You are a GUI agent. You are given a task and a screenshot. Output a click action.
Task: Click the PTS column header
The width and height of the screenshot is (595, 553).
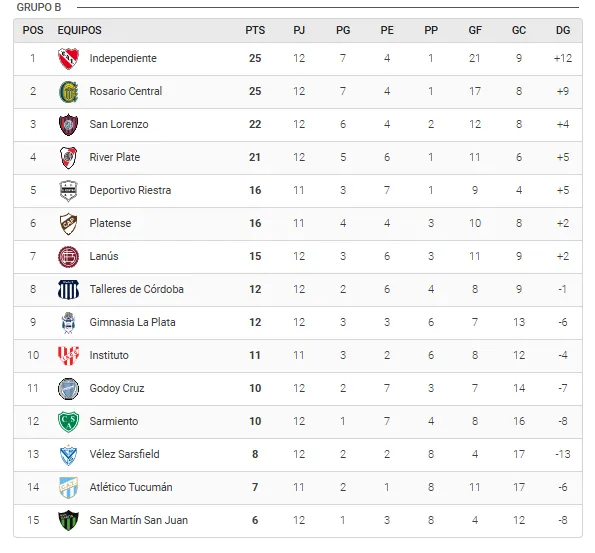point(255,30)
